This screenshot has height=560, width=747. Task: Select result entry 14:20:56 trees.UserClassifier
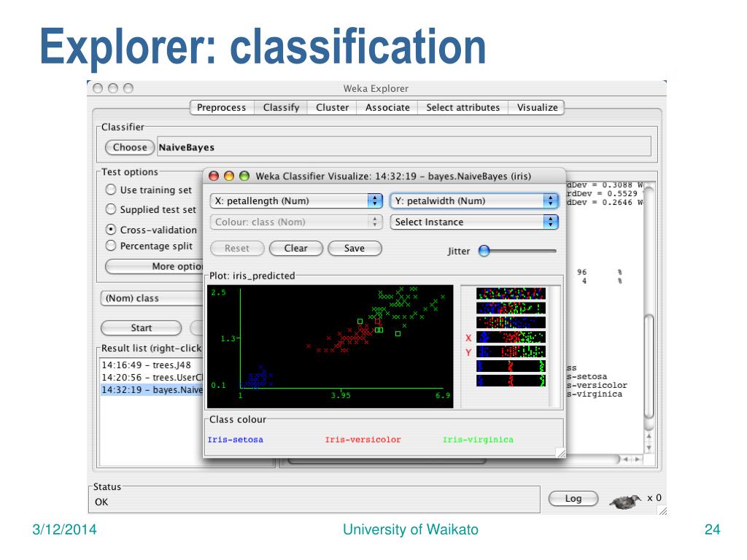click(152, 377)
